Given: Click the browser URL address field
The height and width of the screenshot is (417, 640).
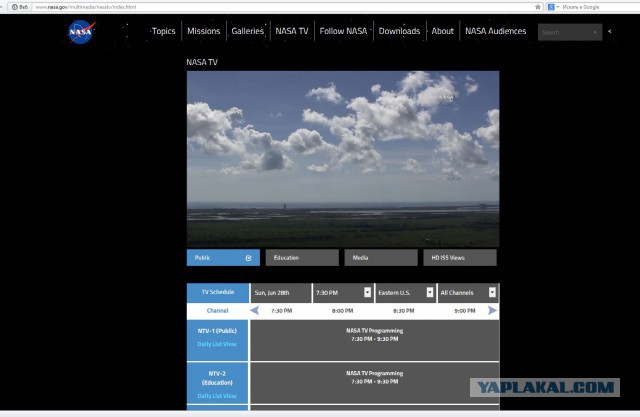Looking at the screenshot, I should coord(282,7).
